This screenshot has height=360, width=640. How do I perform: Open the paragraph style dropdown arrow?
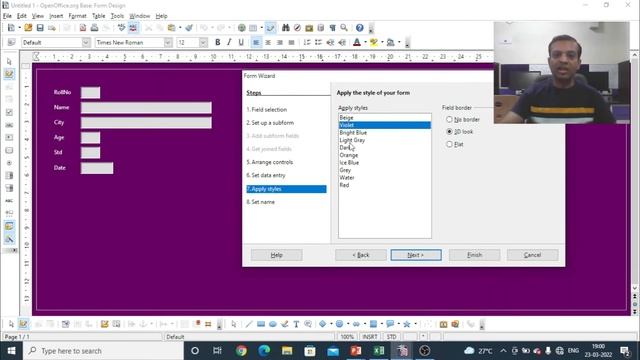[86, 42]
